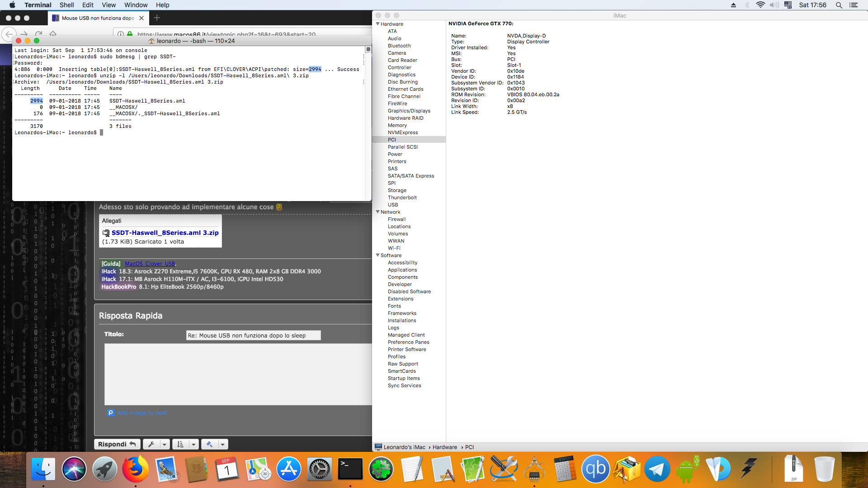Image resolution: width=868 pixels, height=488 pixels.
Task: Open Clover Configurator icon in Dock
Action: point(381,469)
